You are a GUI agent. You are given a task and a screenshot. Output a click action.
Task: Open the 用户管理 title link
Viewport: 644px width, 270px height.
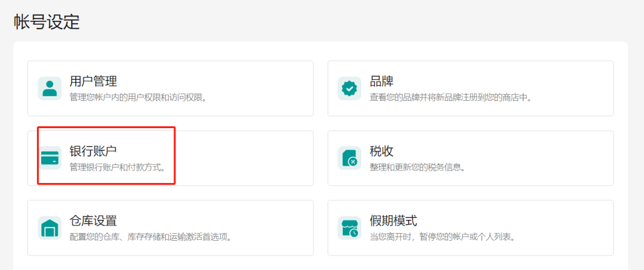(93, 81)
